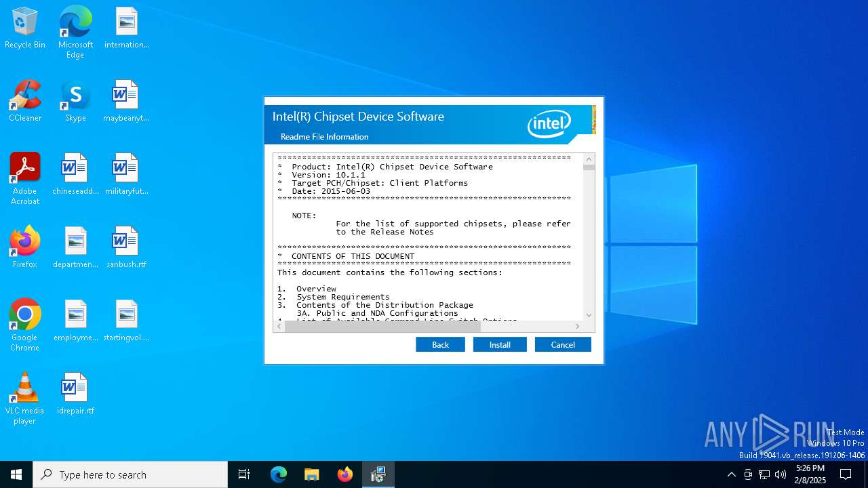The height and width of the screenshot is (488, 868).
Task: Click the '1. Overview' readme line
Action: (307, 289)
